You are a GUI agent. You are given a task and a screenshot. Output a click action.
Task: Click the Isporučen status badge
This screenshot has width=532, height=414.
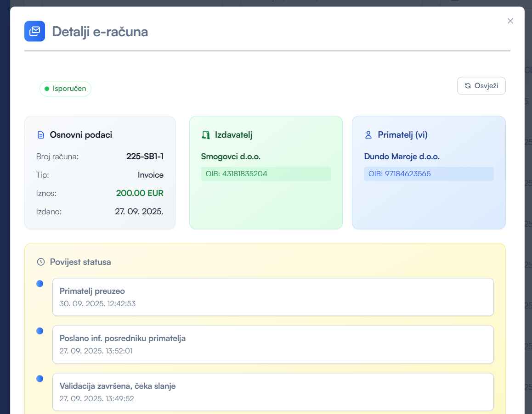pyautogui.click(x=65, y=89)
